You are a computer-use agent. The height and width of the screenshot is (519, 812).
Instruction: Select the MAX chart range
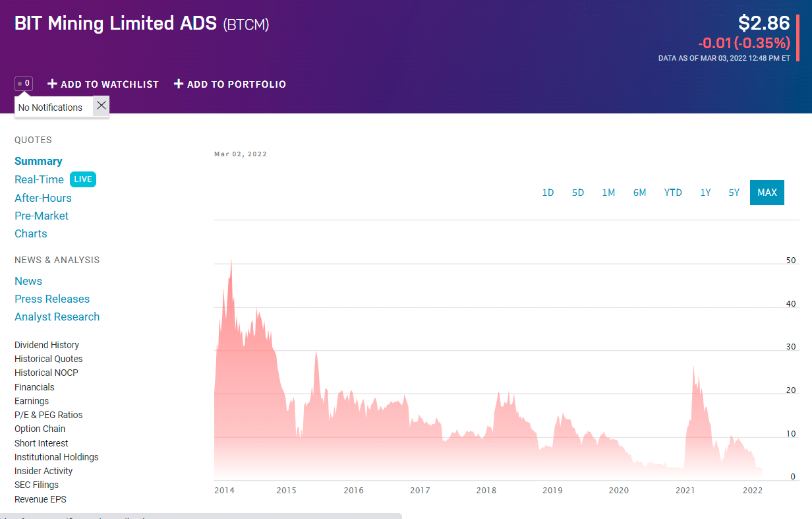click(767, 193)
